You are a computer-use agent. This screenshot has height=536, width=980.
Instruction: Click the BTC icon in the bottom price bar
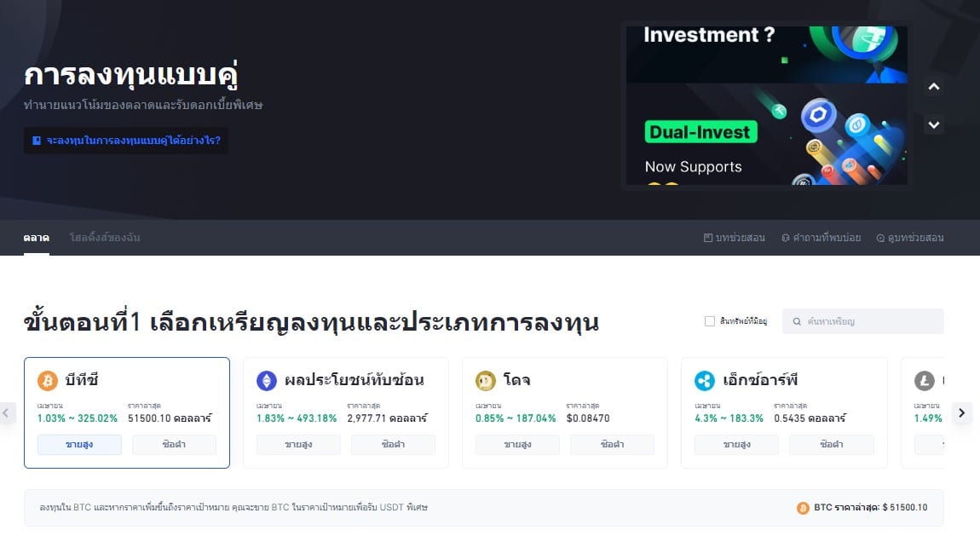coord(803,508)
